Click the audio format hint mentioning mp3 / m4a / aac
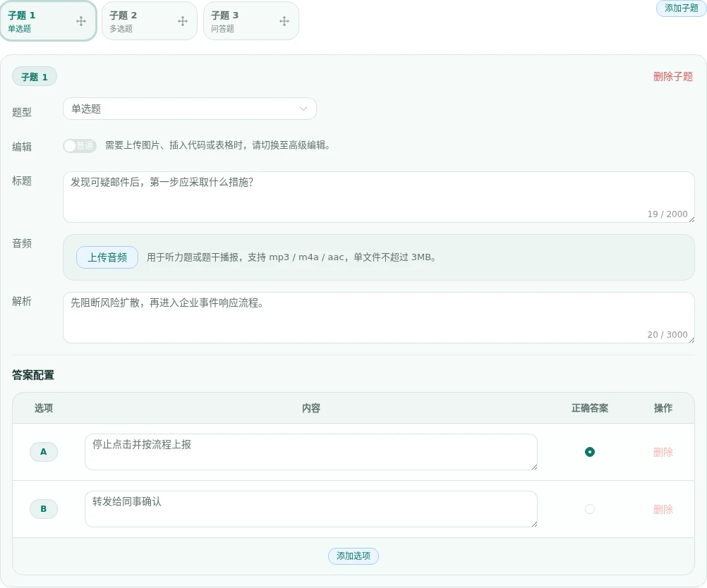The height and width of the screenshot is (588, 707). point(291,257)
